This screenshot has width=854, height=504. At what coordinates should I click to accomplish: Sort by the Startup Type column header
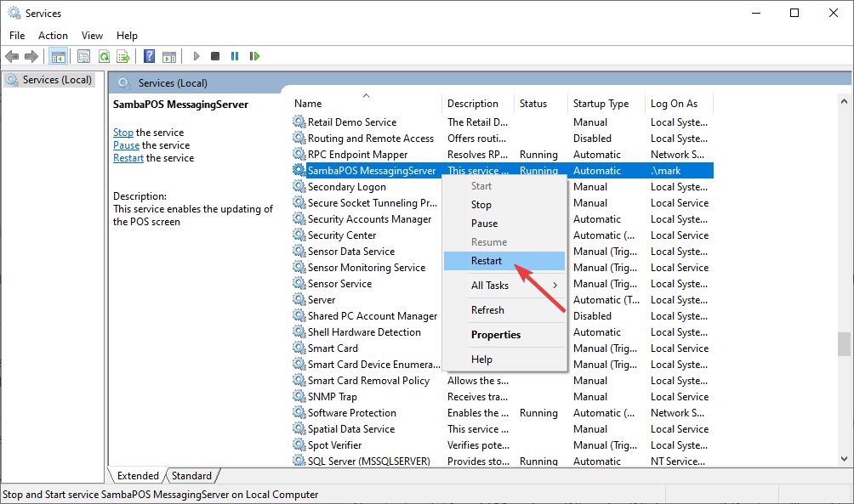[x=606, y=104]
